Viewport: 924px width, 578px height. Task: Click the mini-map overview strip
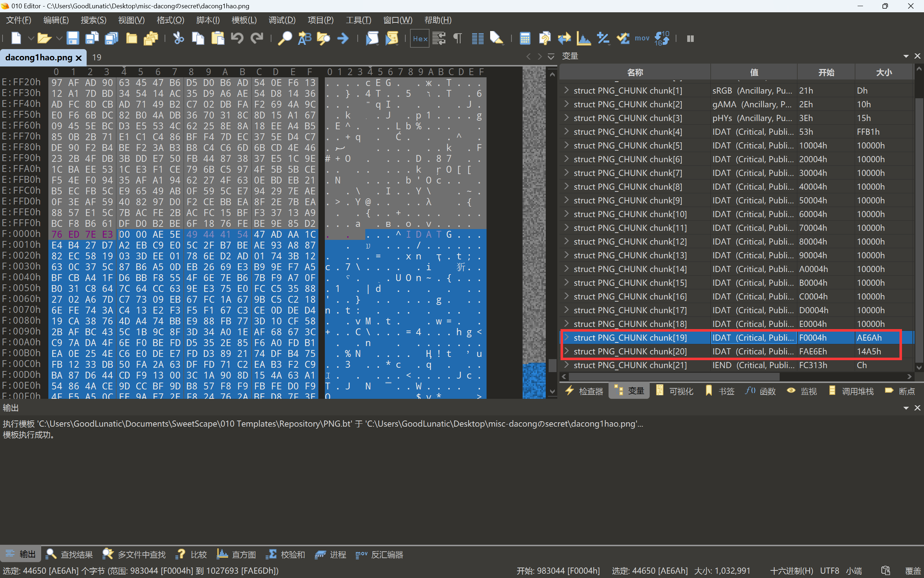pos(534,232)
